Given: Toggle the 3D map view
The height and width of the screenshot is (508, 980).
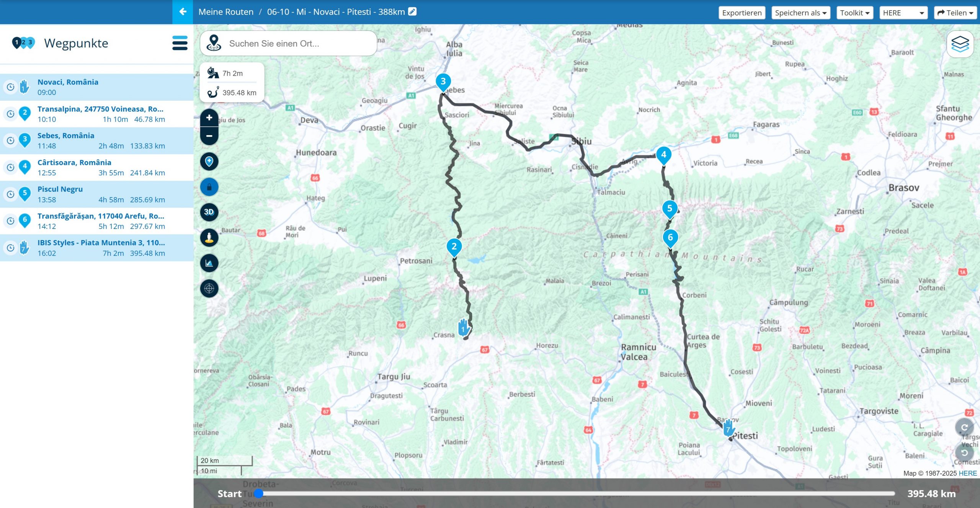Looking at the screenshot, I should coord(209,212).
